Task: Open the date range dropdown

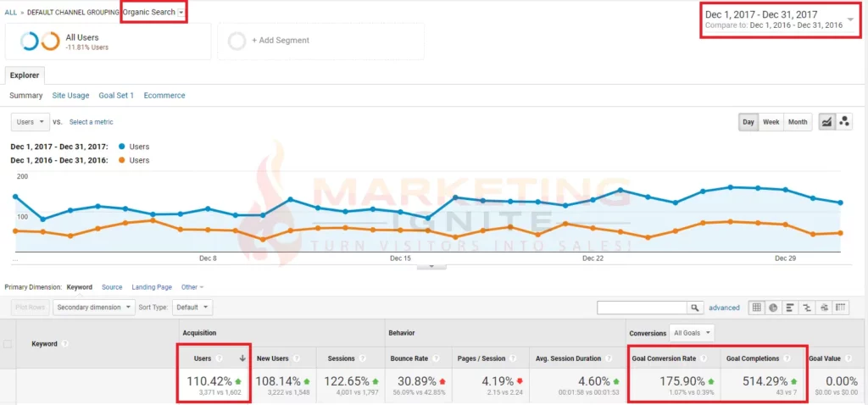Action: tap(850, 19)
